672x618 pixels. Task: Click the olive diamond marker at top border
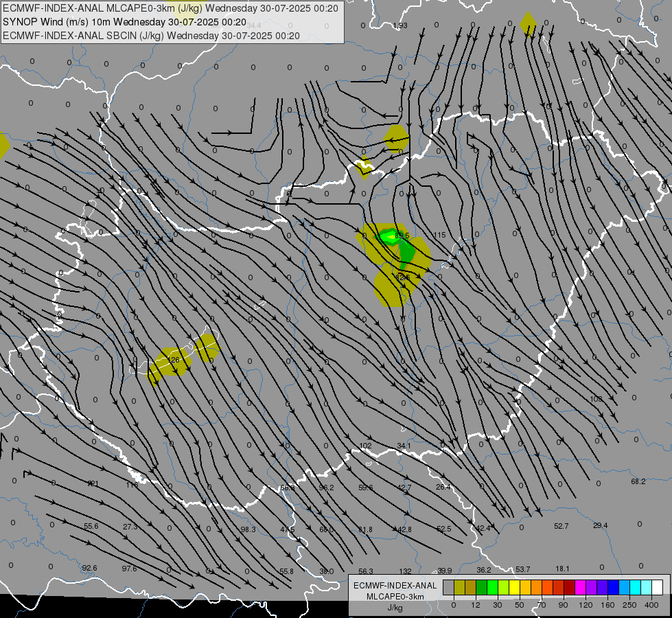tap(528, 23)
